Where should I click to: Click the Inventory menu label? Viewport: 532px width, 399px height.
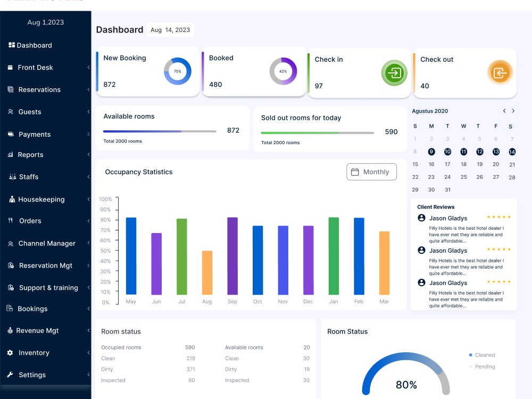tap(34, 353)
